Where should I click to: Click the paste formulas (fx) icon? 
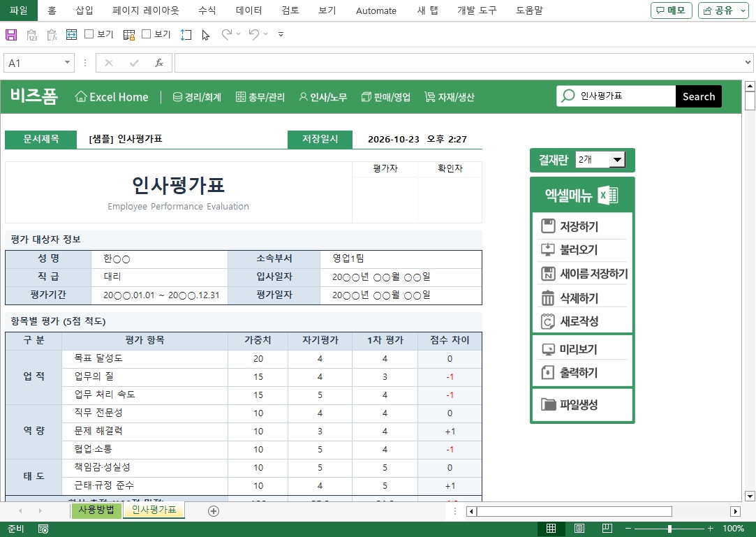[x=52, y=35]
